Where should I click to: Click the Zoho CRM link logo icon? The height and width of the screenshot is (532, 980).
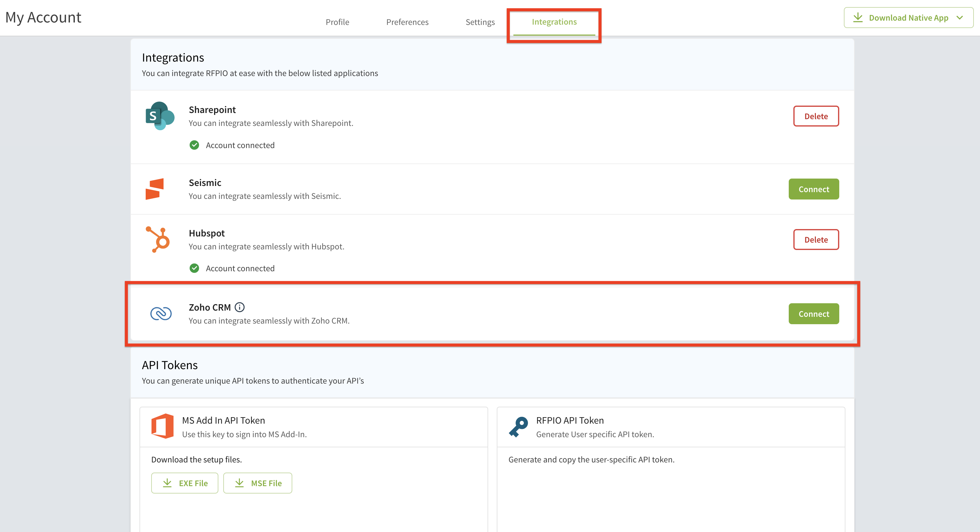[161, 314]
